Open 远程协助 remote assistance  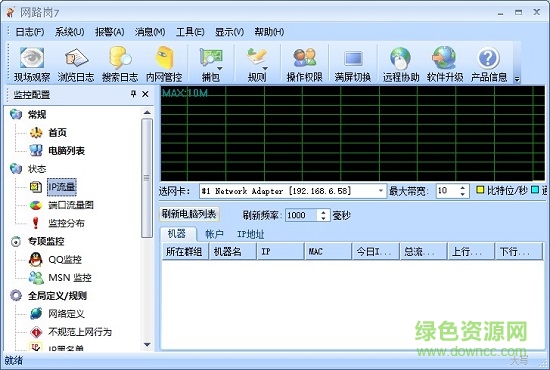tap(401, 64)
